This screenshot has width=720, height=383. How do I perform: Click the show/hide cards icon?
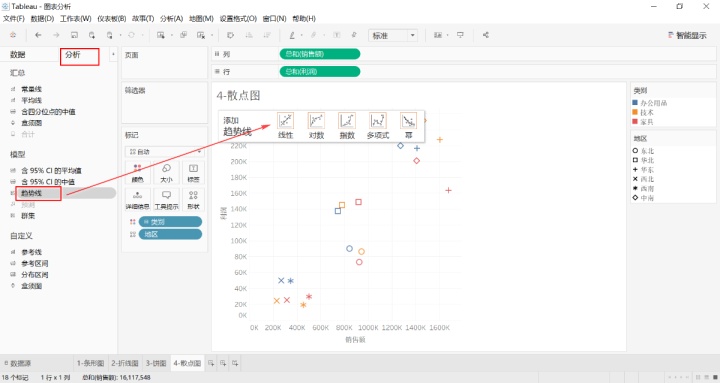coord(438,35)
